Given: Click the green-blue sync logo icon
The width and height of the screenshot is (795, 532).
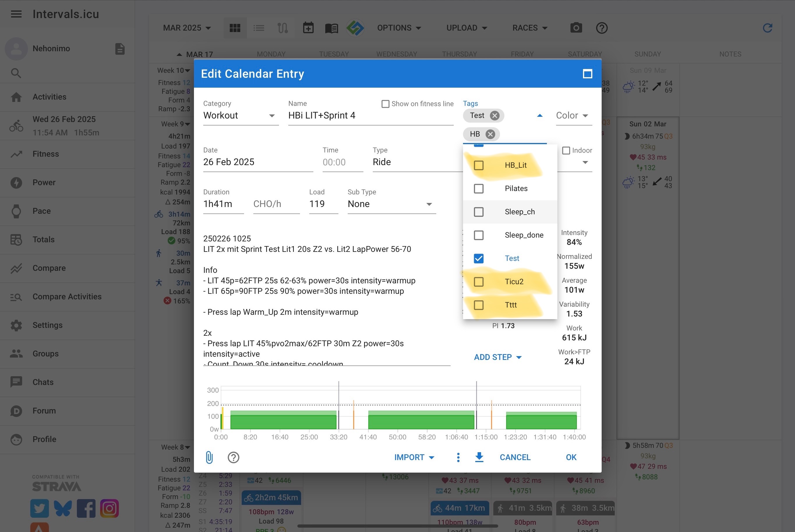Looking at the screenshot, I should [355, 27].
